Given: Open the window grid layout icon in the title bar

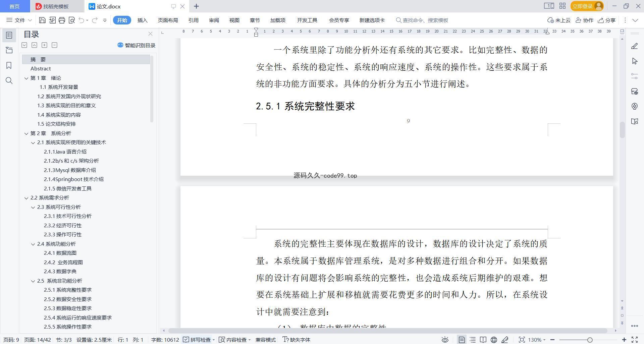Looking at the screenshot, I should pos(562,6).
